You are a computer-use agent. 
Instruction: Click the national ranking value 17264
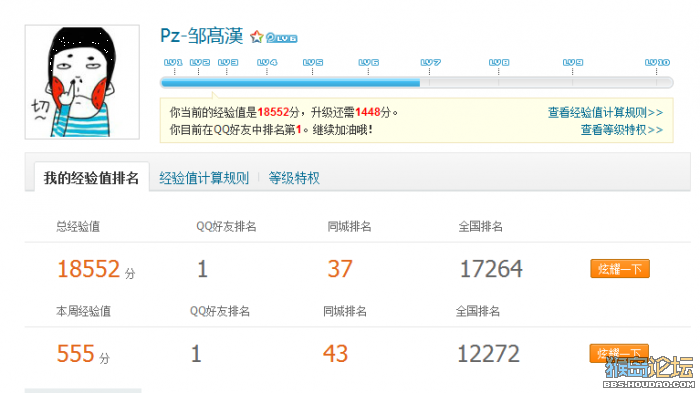(x=491, y=269)
